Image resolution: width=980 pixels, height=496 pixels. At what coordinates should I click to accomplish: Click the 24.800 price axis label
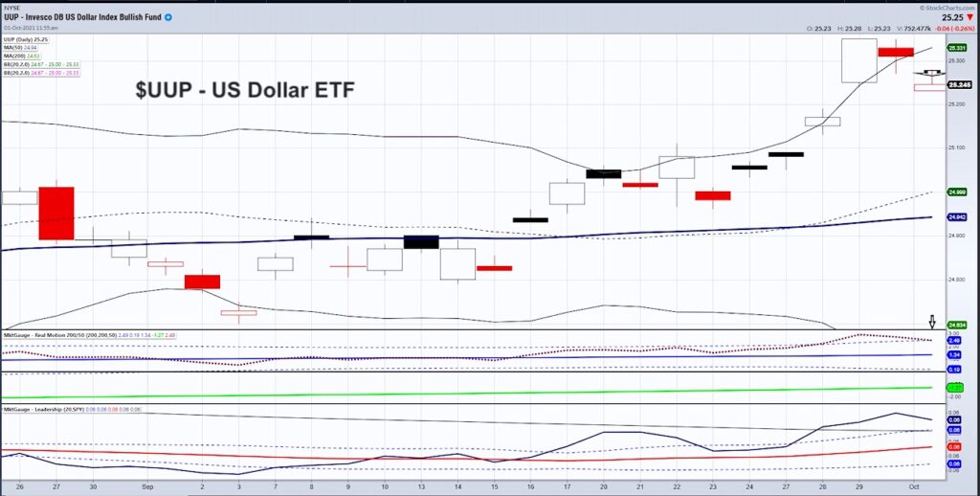pos(957,280)
